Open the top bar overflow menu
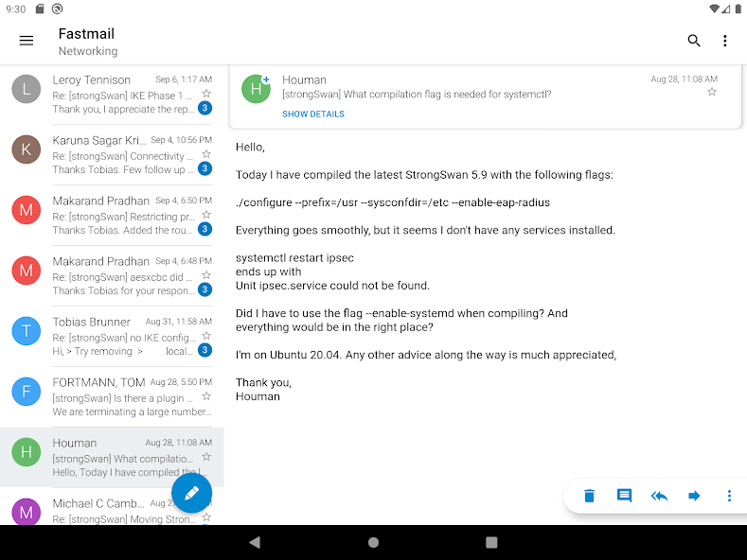Screen dimensions: 747x560 click(725, 41)
